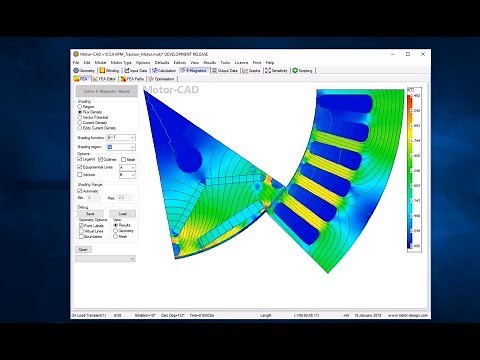The height and width of the screenshot is (360, 480).
Task: Select Eddy Current Density shading option
Action: (80, 128)
